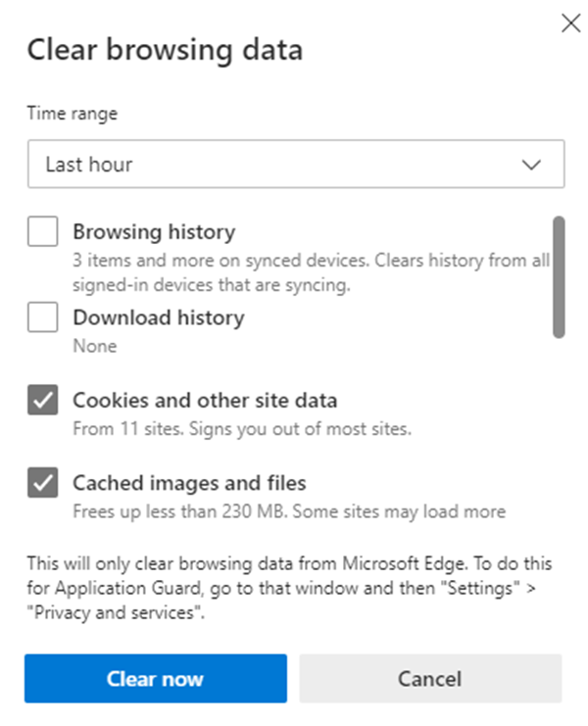Click scrollbar track below the thumb
Screen dimensions: 588x726
coord(559,431)
